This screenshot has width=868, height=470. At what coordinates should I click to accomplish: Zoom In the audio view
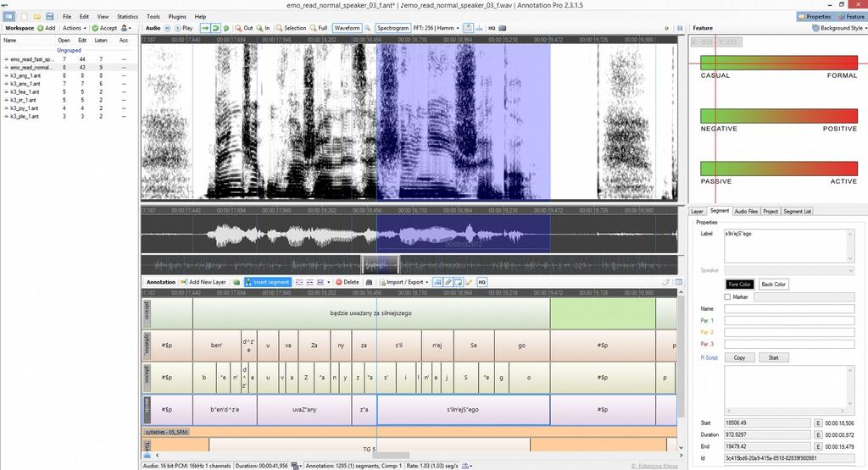coord(264,28)
